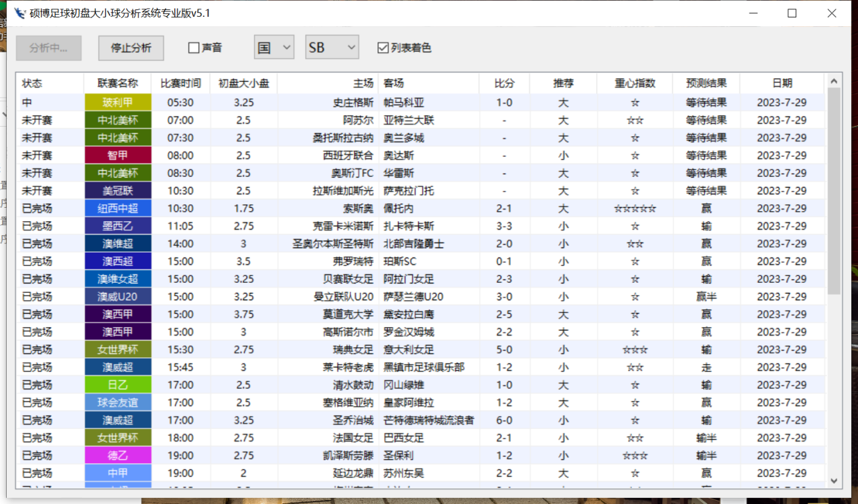Click the 重心指数 column header
Viewport: 858px width, 504px height.
point(635,83)
